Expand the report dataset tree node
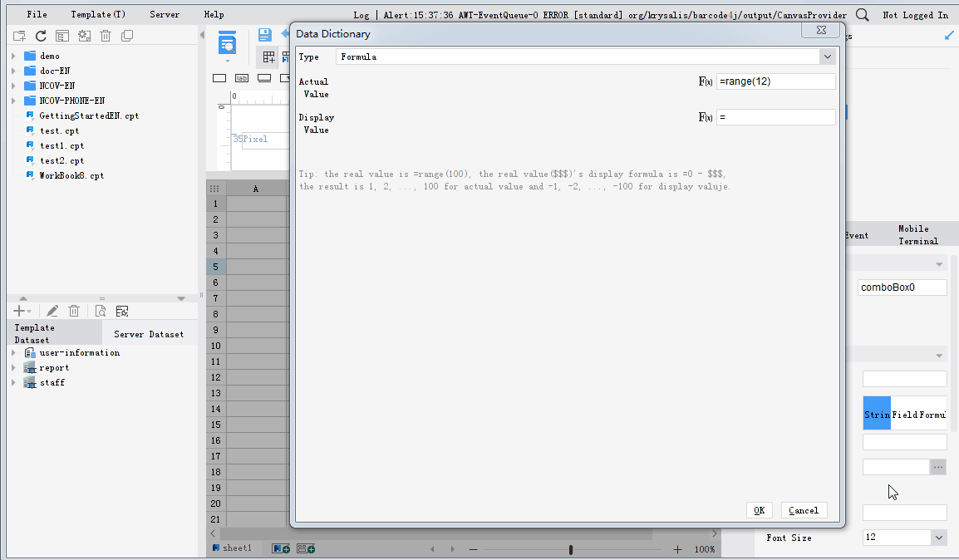The image size is (959, 560). click(x=12, y=367)
